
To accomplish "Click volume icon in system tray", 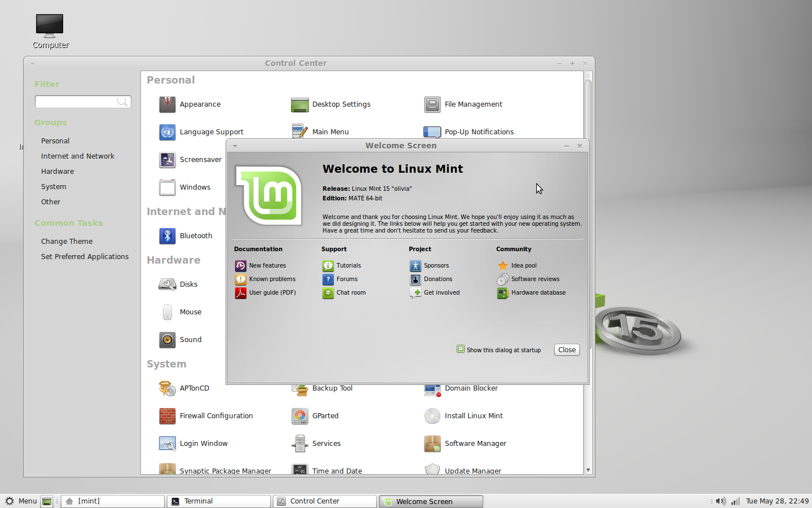I will pyautogui.click(x=721, y=501).
